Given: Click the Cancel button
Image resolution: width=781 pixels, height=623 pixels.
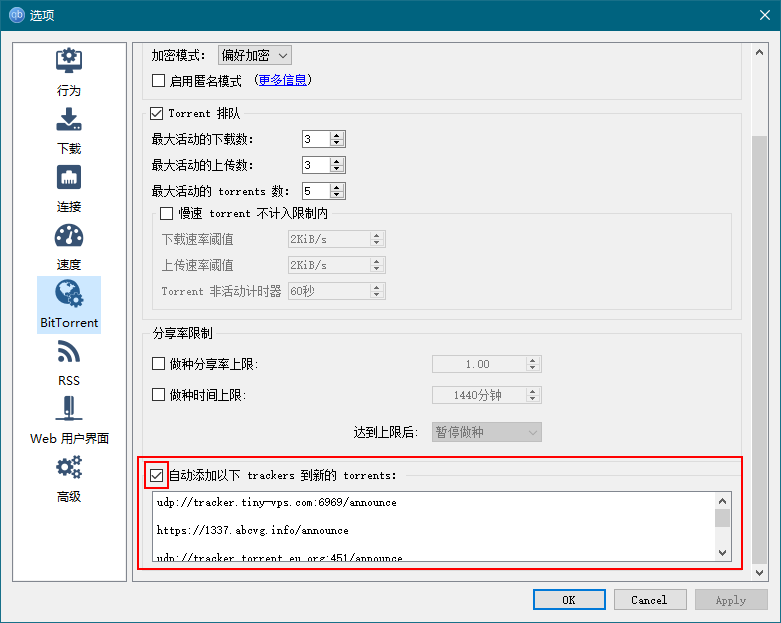Looking at the screenshot, I should coord(650,600).
